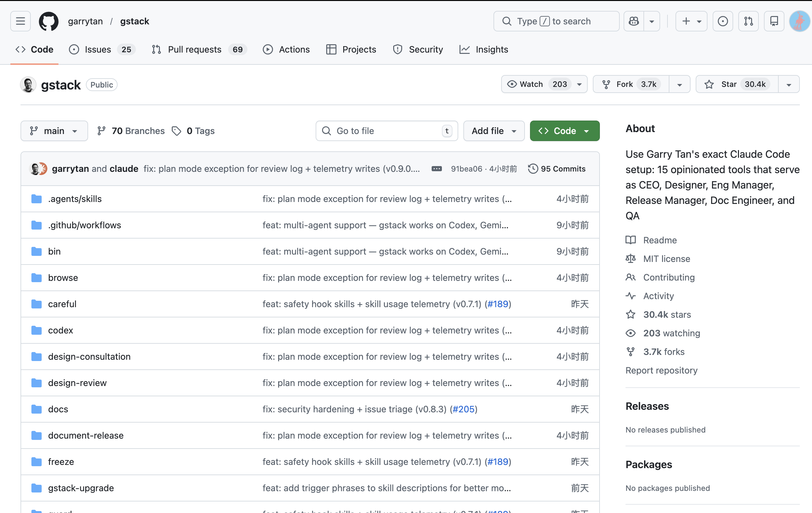This screenshot has height=513, width=812.
Task: Expand the Add file dropdown
Action: coord(494,131)
